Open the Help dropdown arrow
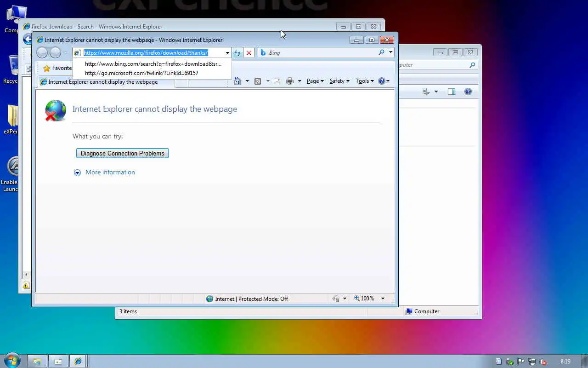 coord(388,81)
